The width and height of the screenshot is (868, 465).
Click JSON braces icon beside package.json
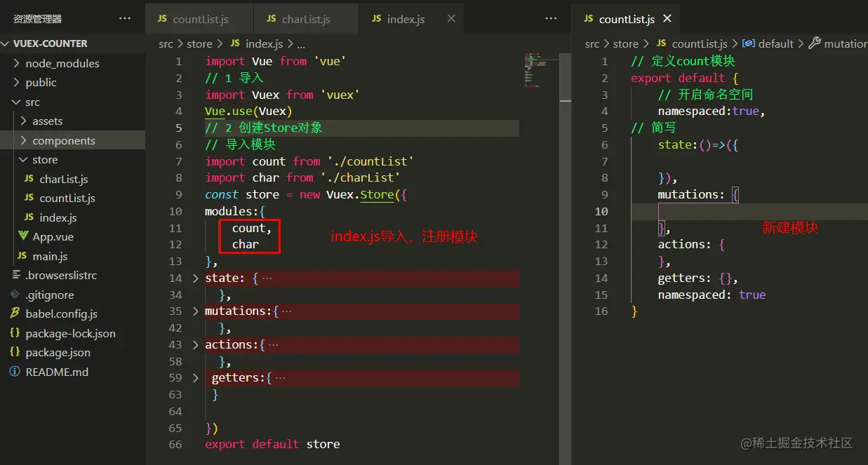[14, 353]
